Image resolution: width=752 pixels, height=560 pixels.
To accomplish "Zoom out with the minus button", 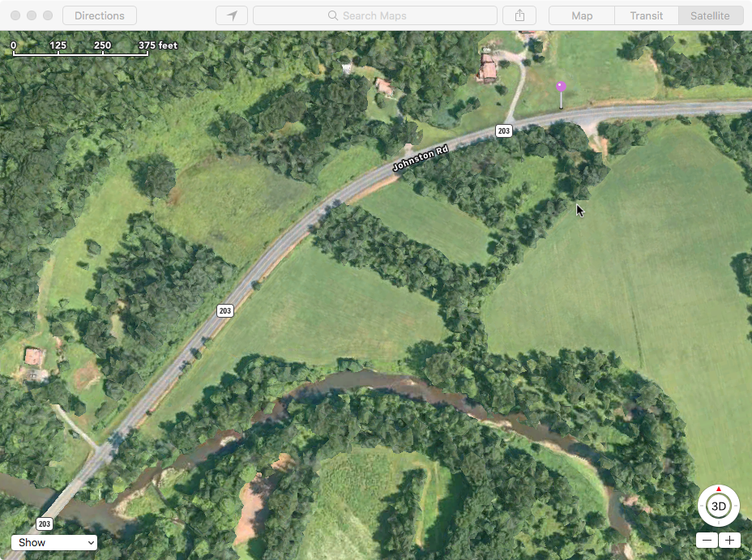I will [x=707, y=541].
